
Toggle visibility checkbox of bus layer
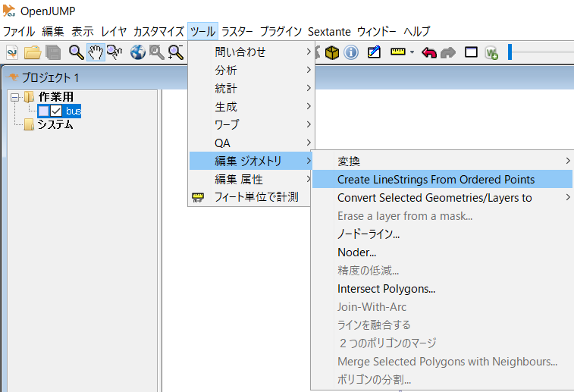click(x=56, y=111)
